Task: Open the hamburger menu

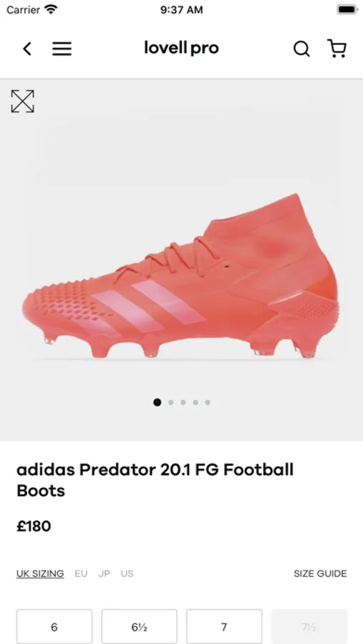Action: [62, 49]
